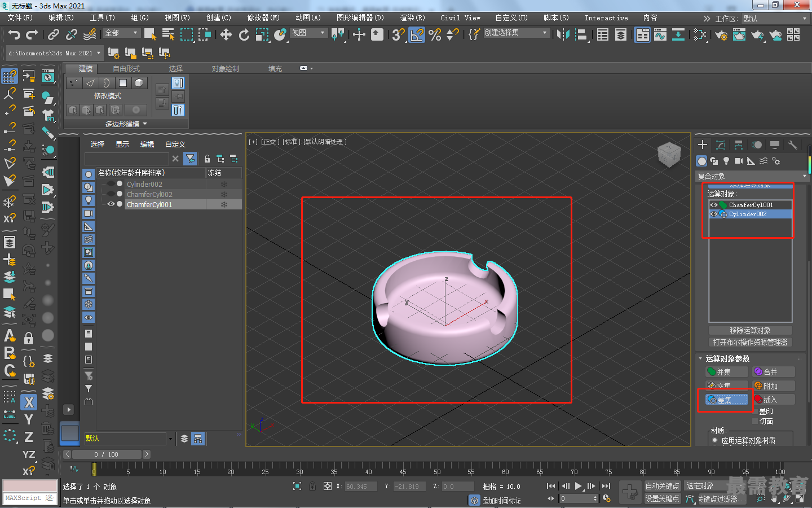Viewport: 812px width, 508px height.
Task: Toggle the Percent Snap icon
Action: click(x=435, y=35)
